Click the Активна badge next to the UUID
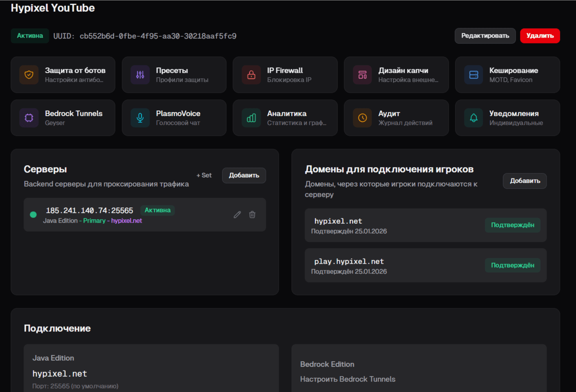 (30, 36)
